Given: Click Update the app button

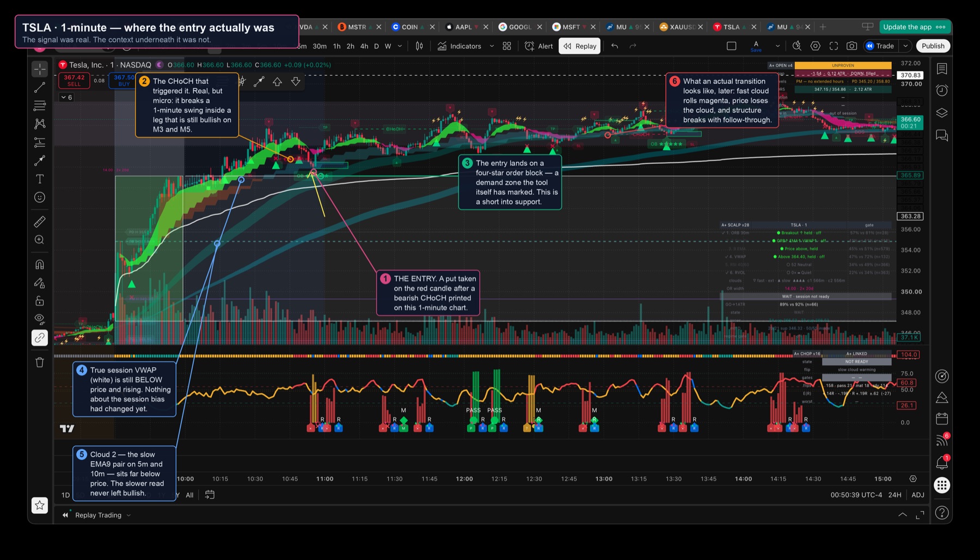Looking at the screenshot, I should [x=914, y=27].
